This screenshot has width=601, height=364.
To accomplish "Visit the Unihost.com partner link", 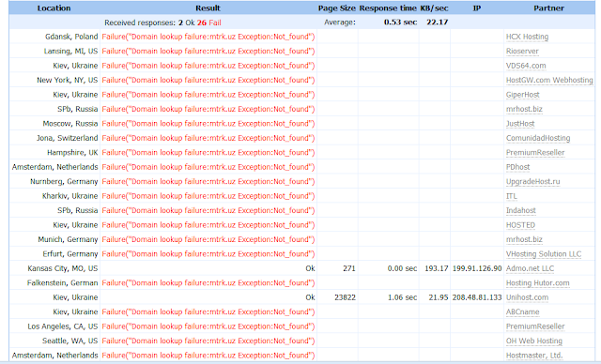I will pos(527,297).
